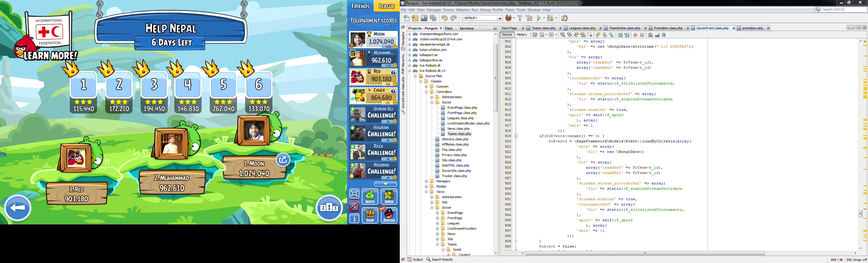Click the Last Edit icon in editor toolbar
Screen dimensions: 868x263
[535, 35]
